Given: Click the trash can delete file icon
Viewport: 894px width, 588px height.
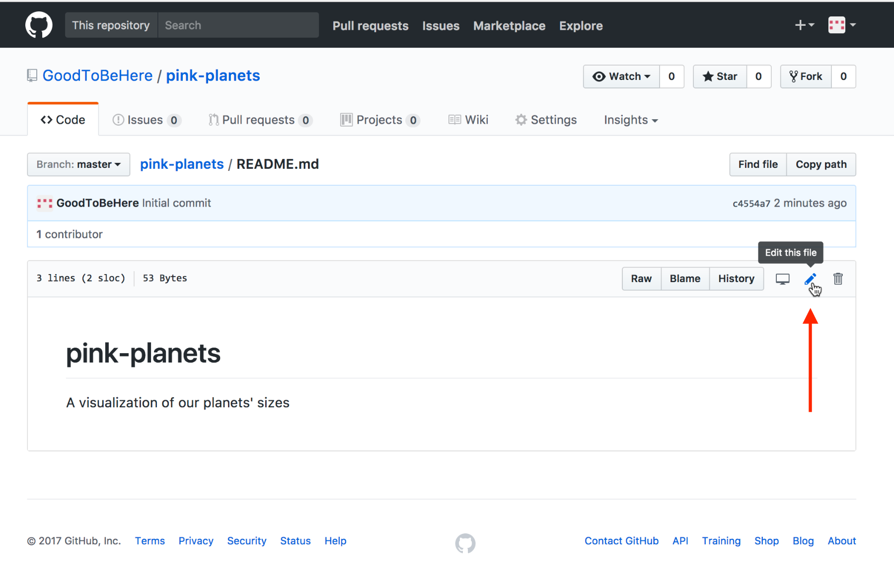Looking at the screenshot, I should pos(838,279).
